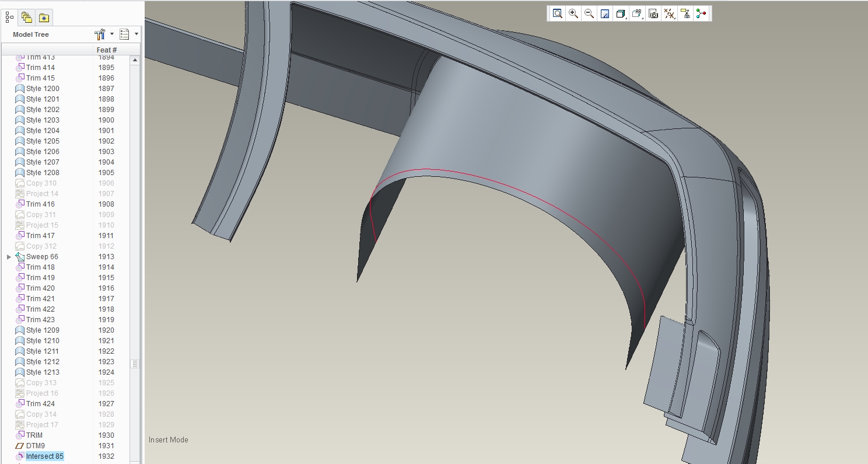The width and height of the screenshot is (868, 464).
Task: Select Trim 416 in the model tree
Action: point(40,204)
